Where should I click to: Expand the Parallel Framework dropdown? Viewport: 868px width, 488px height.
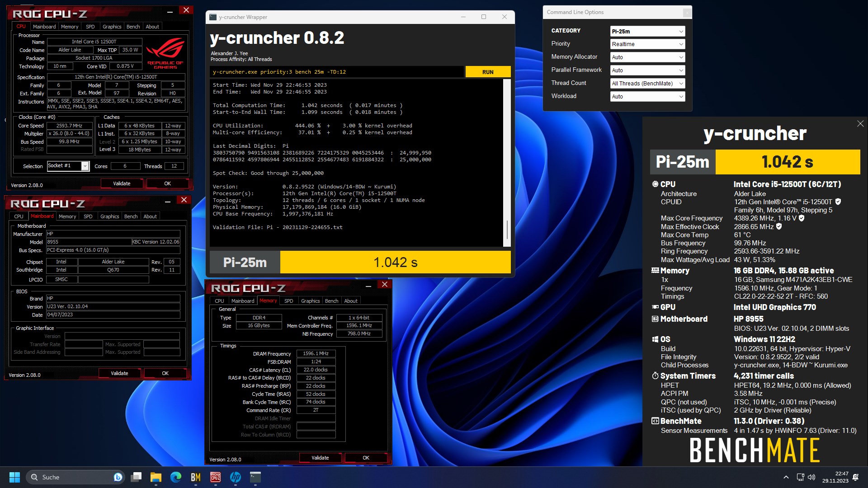pyautogui.click(x=647, y=70)
